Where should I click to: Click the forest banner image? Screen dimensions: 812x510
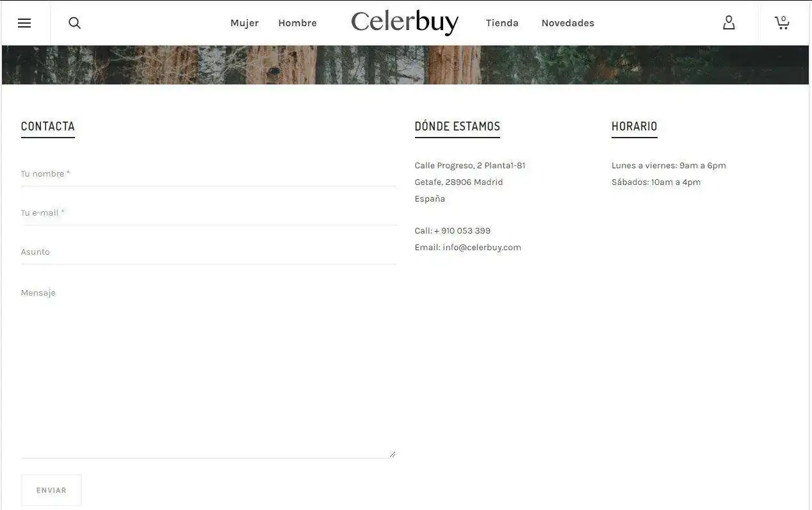click(x=405, y=65)
